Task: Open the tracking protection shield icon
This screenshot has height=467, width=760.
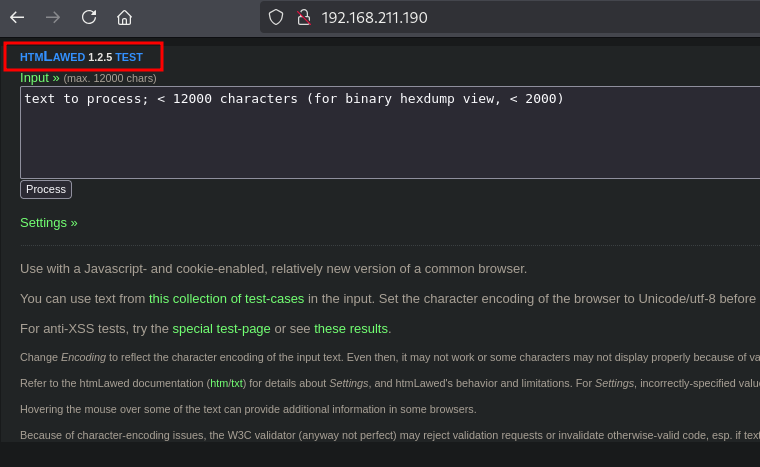Action: 276,17
